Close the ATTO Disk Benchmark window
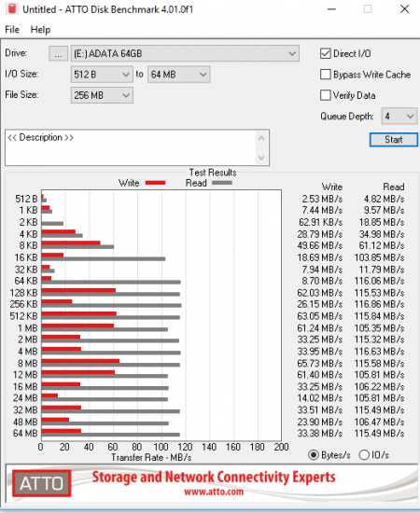This screenshot has height=513, width=420. (x=405, y=9)
